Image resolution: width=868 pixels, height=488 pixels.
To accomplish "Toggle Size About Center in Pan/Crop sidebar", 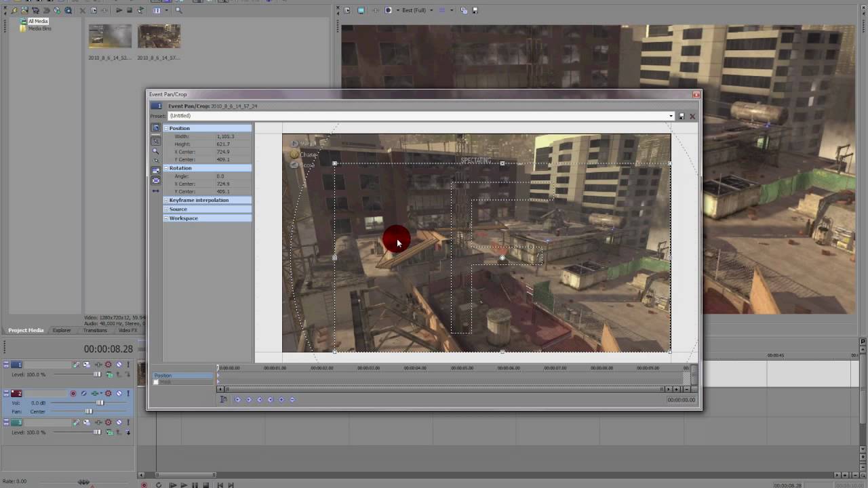I will (x=155, y=180).
